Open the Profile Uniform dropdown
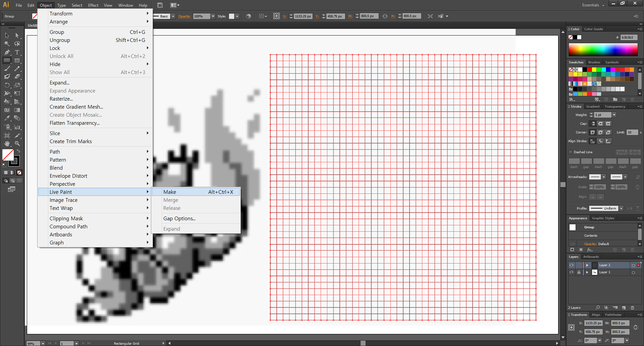 coord(621,209)
